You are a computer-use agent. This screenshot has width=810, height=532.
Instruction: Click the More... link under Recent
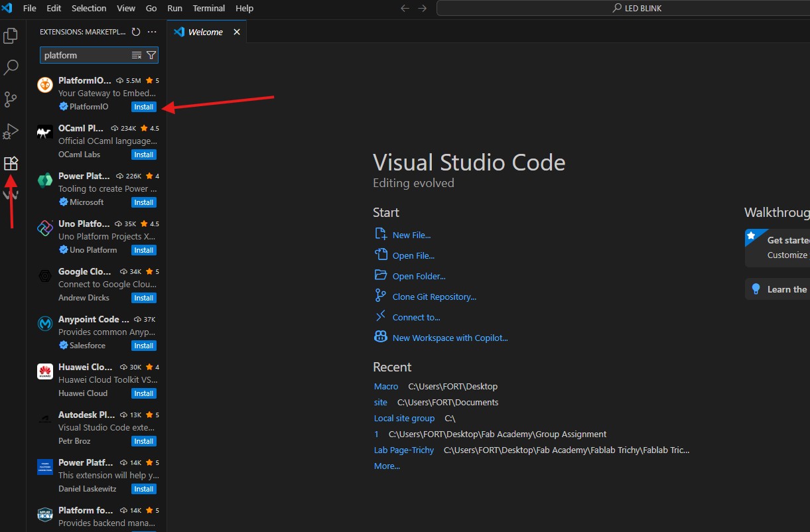[387, 466]
